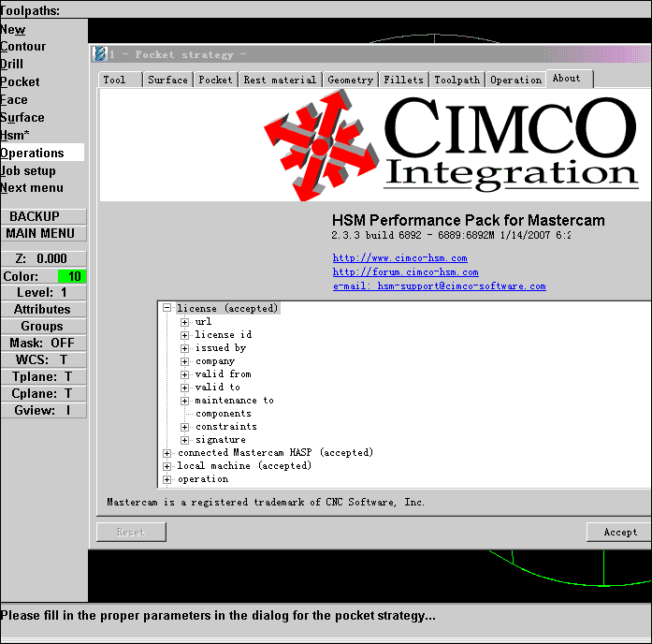Open the forum.cimco-hsm.com link
652x644 pixels.
coord(405,272)
